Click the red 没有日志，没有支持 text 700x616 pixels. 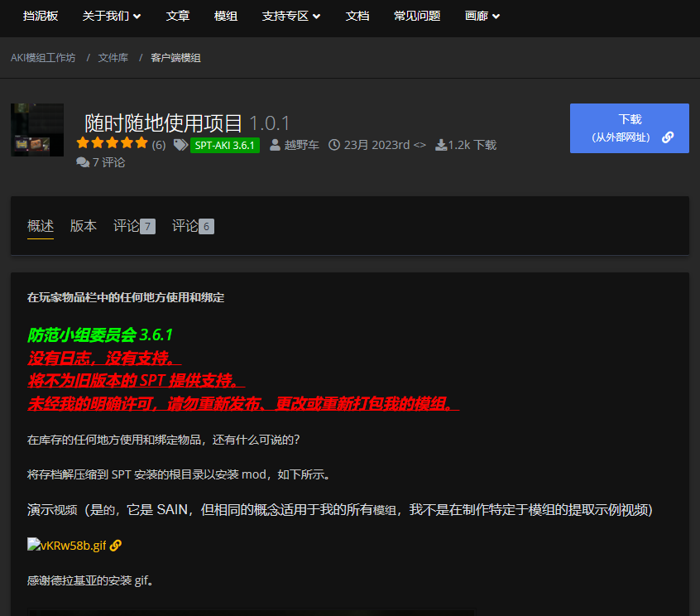tap(104, 358)
